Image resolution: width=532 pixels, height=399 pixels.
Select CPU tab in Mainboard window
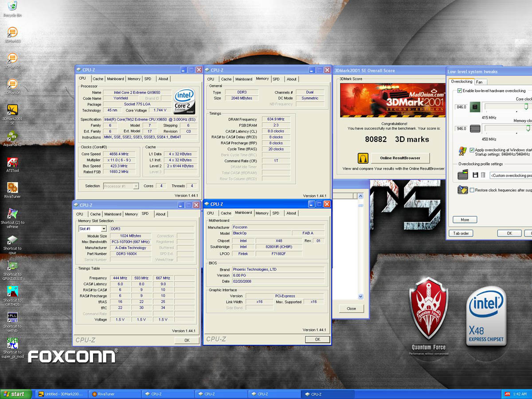click(x=210, y=213)
